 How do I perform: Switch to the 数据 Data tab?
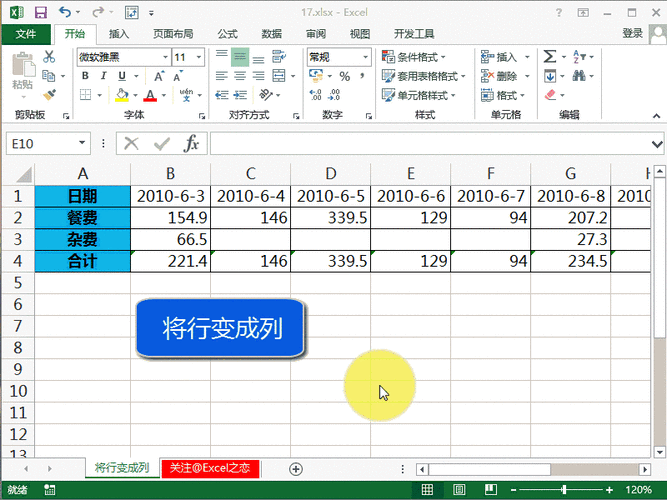pos(272,34)
